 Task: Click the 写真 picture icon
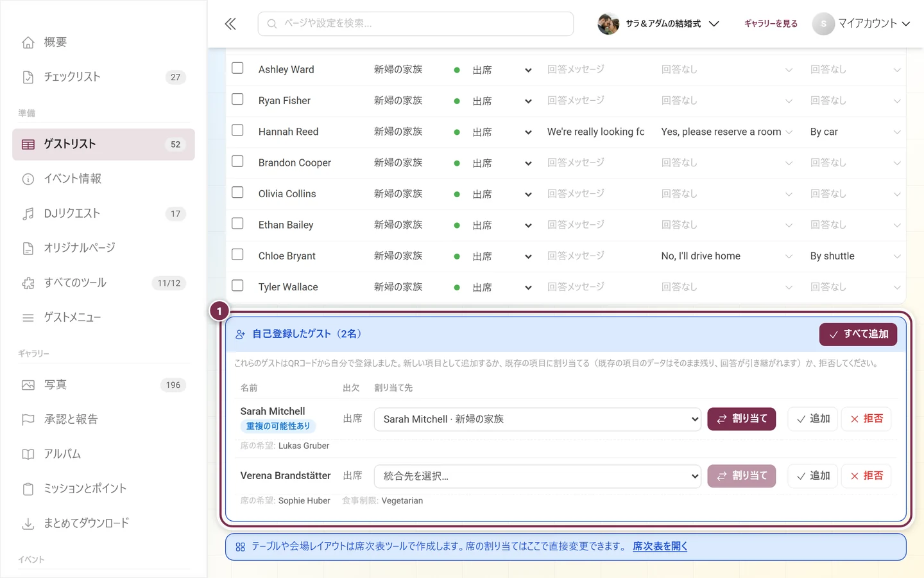pyautogui.click(x=28, y=385)
